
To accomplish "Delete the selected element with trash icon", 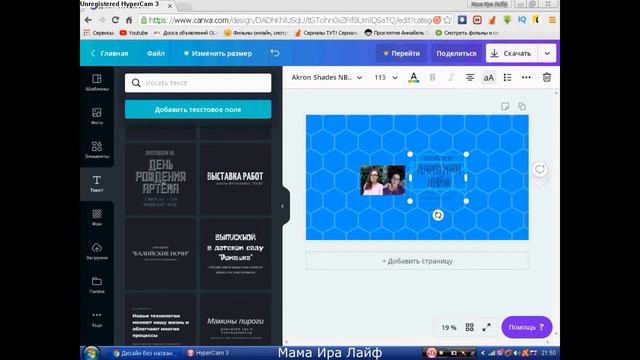I will click(x=547, y=78).
